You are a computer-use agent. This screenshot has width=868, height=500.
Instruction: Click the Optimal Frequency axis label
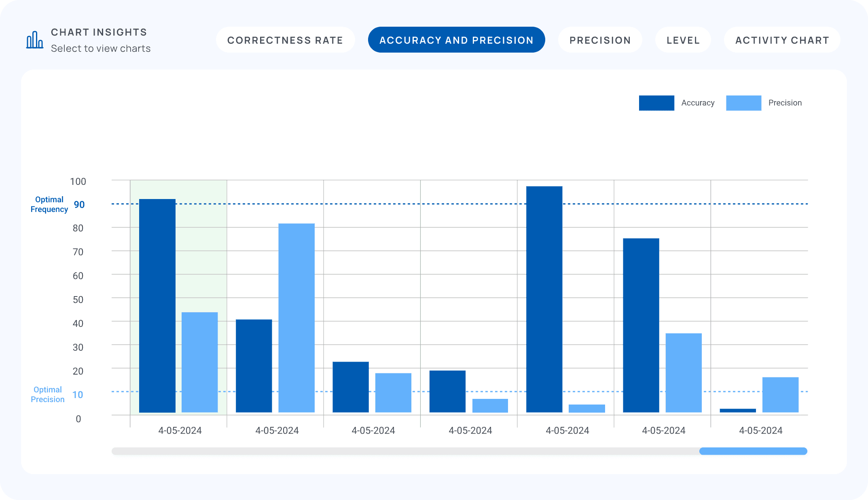49,204
